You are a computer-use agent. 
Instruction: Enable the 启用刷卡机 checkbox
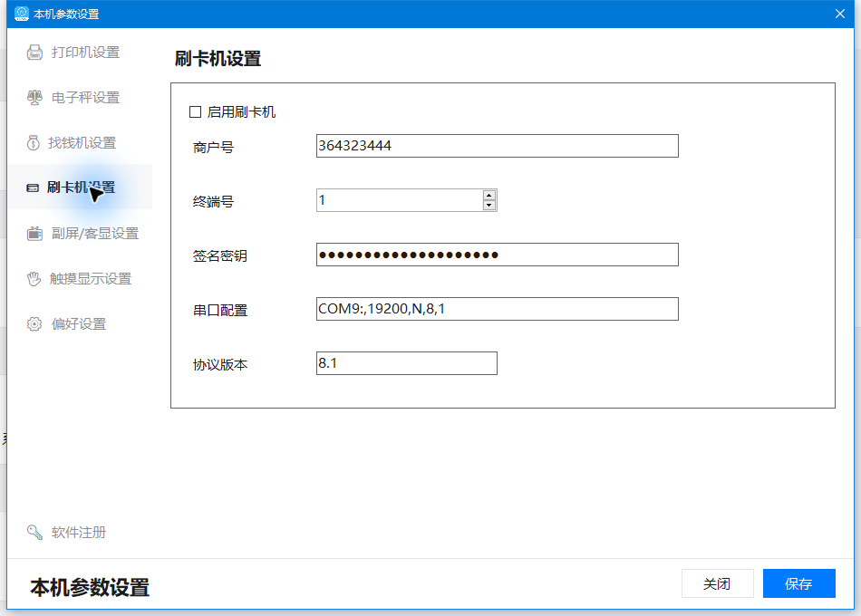195,112
